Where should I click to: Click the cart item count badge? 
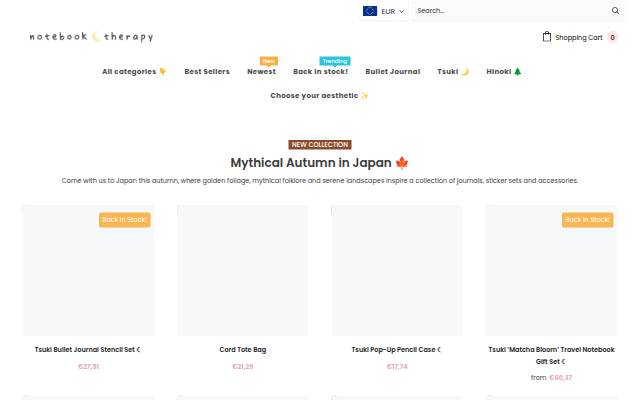612,38
